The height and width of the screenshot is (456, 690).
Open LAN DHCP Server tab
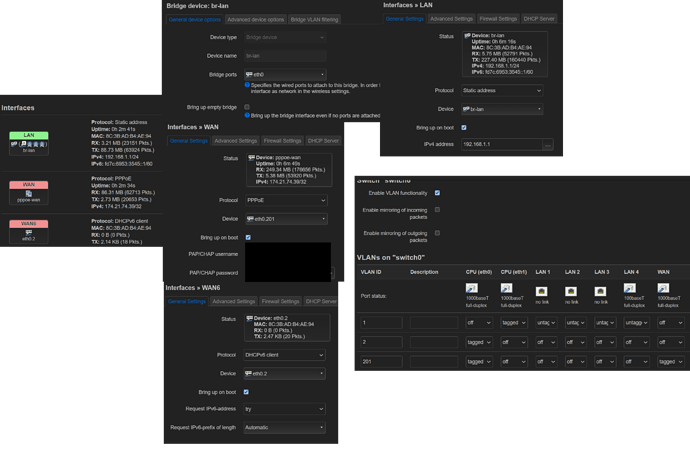(539, 19)
